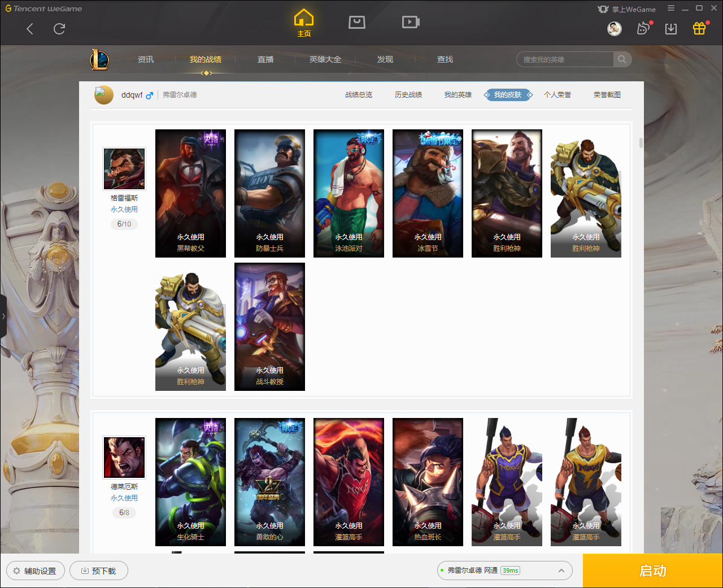
Task: Open the home 主页 icon
Action: tap(304, 23)
